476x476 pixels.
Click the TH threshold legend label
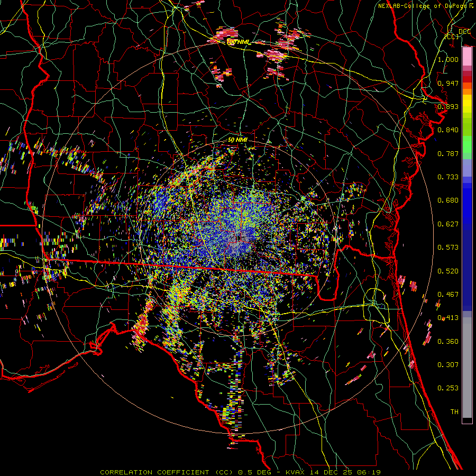(454, 412)
